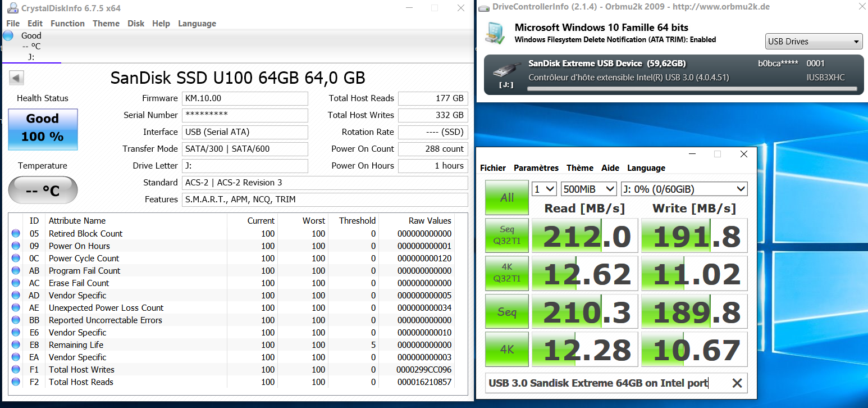Click the SanDisk Extreme drive capacity bar
The height and width of the screenshot is (408, 868).
(x=692, y=89)
